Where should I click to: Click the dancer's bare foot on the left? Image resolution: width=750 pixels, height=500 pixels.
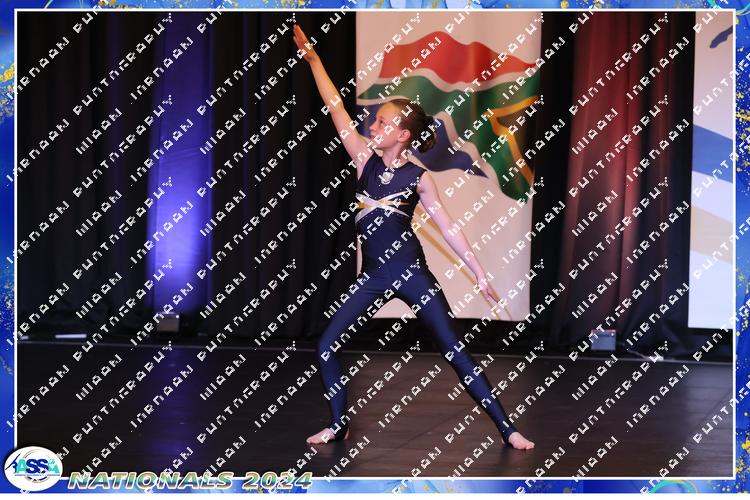[323, 436]
